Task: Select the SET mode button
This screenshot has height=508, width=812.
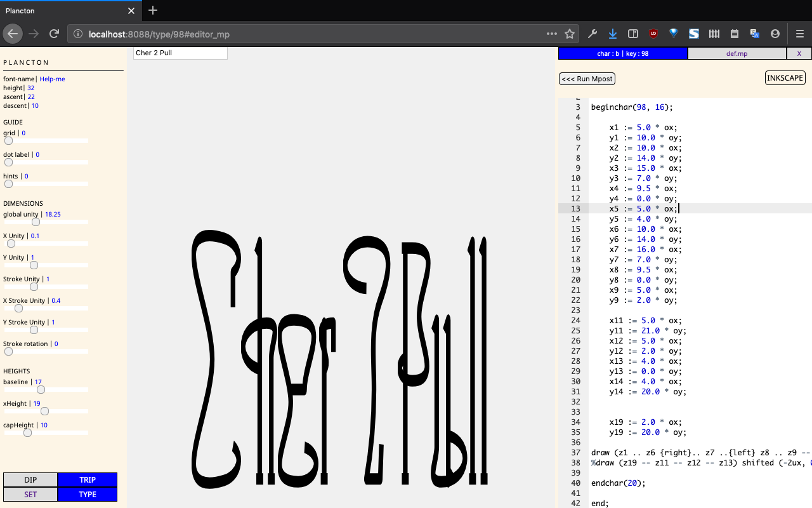Action: click(x=30, y=495)
